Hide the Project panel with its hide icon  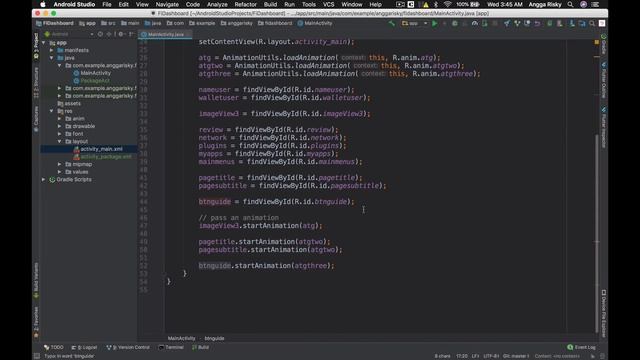pos(131,34)
